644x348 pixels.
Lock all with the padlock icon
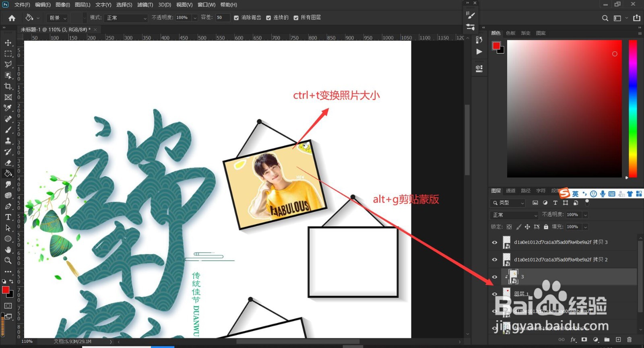(x=546, y=227)
